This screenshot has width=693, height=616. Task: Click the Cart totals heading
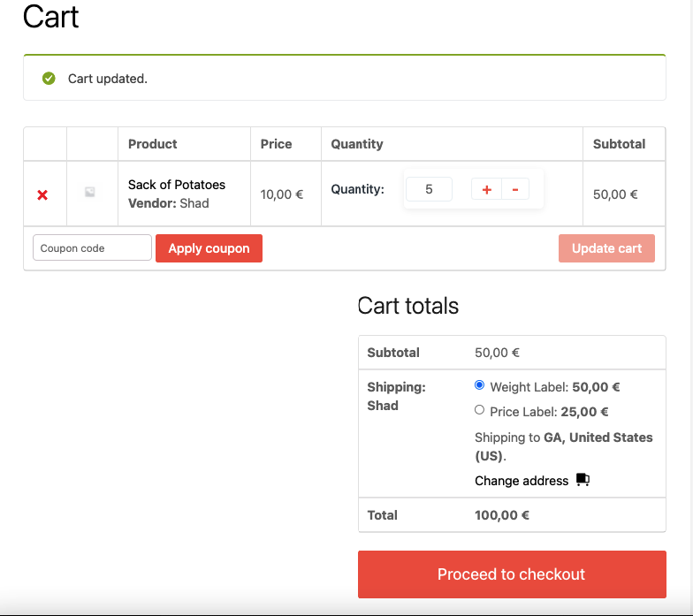tap(408, 306)
